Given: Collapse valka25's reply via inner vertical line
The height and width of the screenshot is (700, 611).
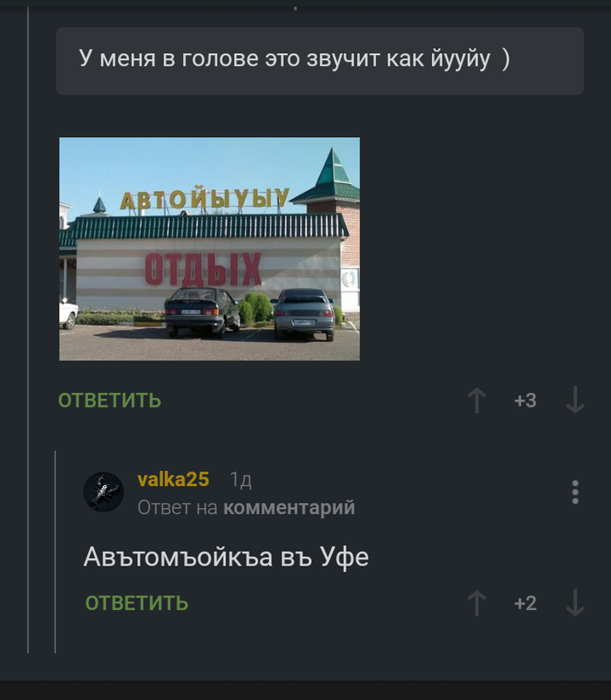Looking at the screenshot, I should (x=55, y=552).
